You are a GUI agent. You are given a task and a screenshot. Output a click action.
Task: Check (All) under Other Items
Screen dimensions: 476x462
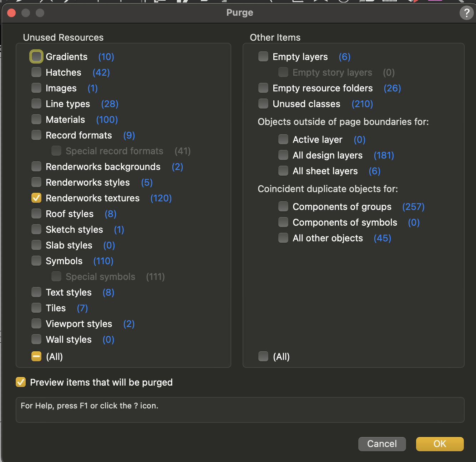pyautogui.click(x=263, y=357)
